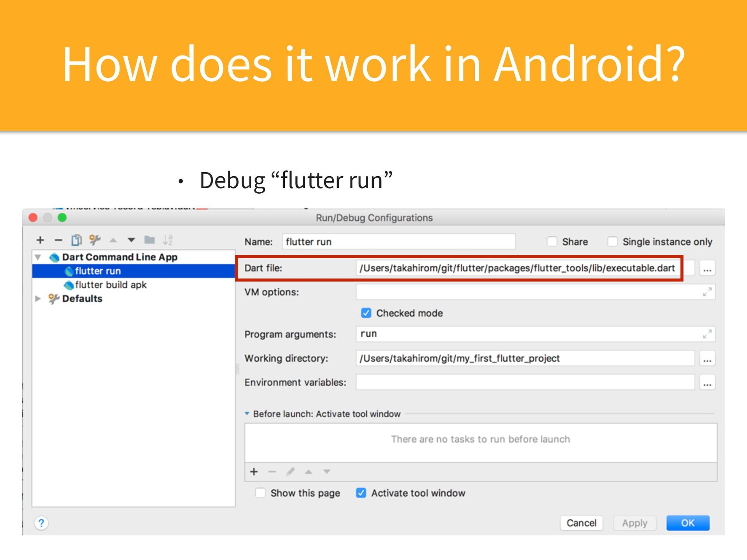
Task: Expand the Defaults tree node
Action: point(38,299)
